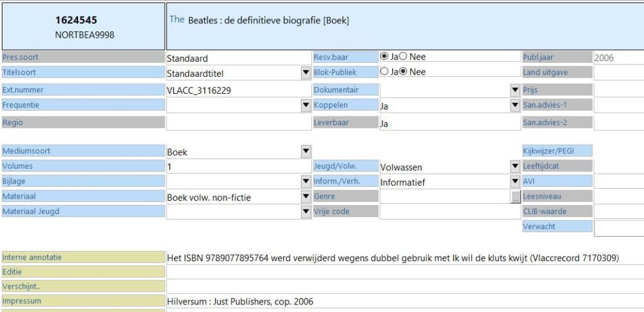This screenshot has height=312, width=644.
Task: Expand the Titelsoort dropdown
Action: pyautogui.click(x=306, y=73)
